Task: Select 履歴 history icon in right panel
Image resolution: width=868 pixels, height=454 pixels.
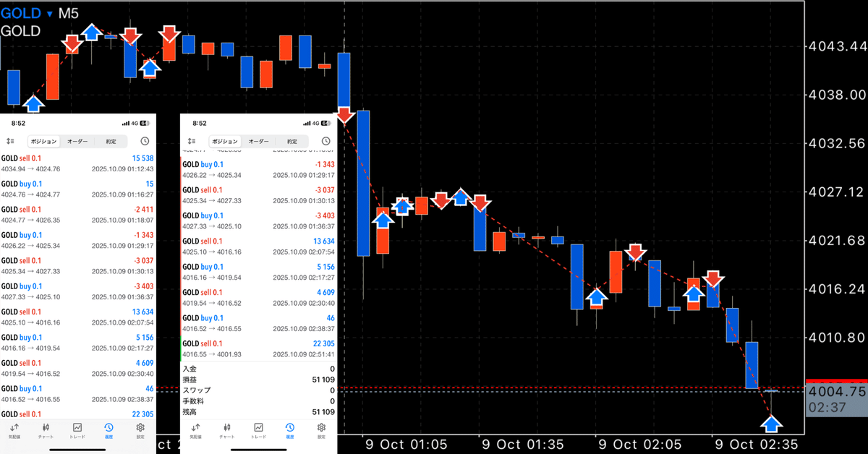Action: 290,431
